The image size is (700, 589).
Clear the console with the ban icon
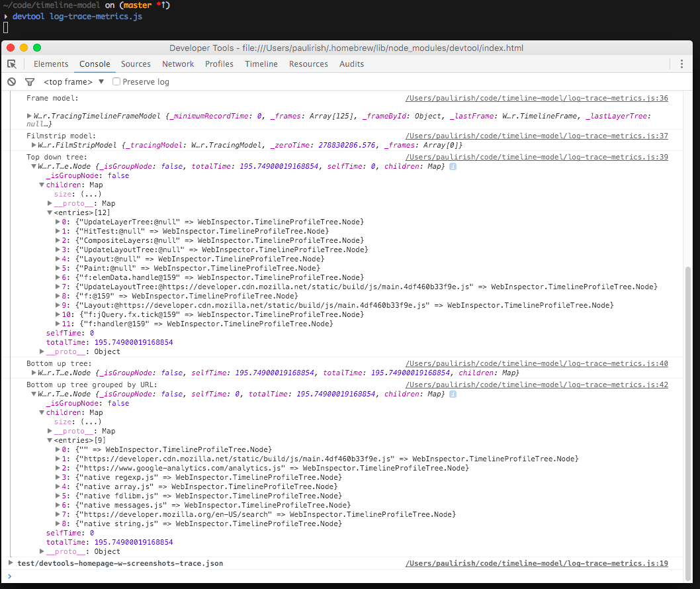pyautogui.click(x=12, y=81)
